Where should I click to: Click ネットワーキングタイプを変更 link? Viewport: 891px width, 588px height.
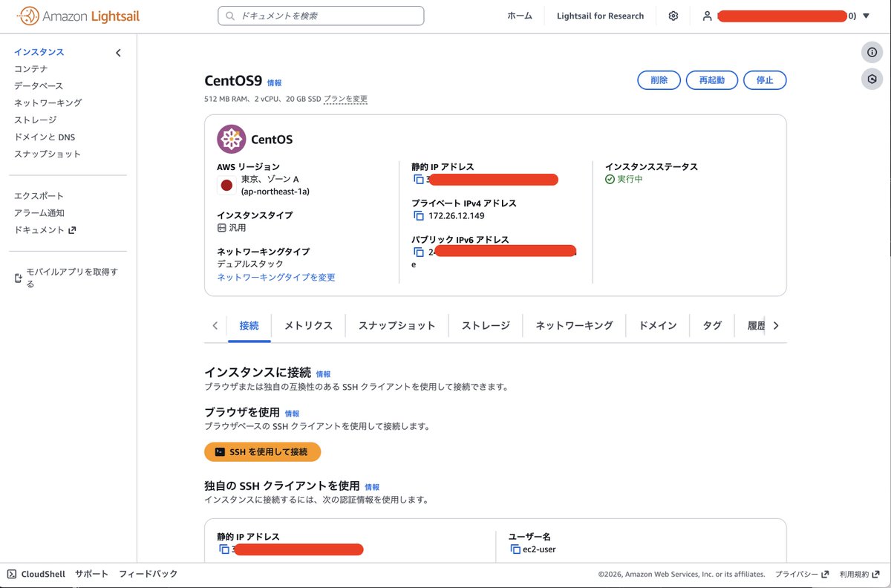point(276,277)
